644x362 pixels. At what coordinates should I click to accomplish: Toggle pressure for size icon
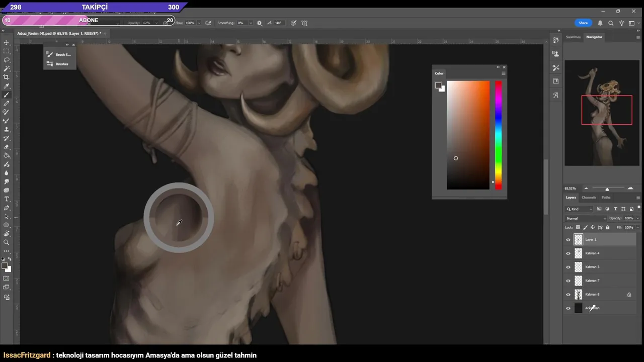click(293, 23)
